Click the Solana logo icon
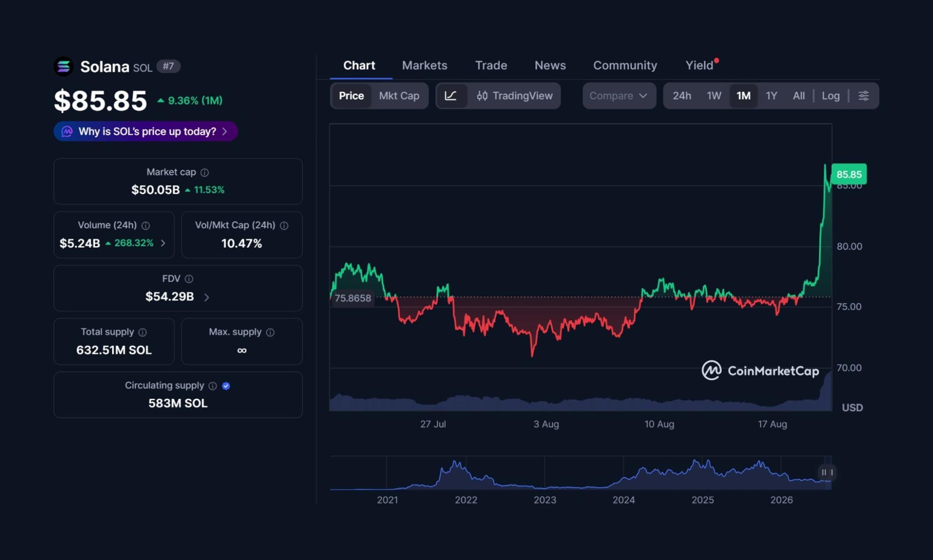The height and width of the screenshot is (560, 933). tap(63, 66)
